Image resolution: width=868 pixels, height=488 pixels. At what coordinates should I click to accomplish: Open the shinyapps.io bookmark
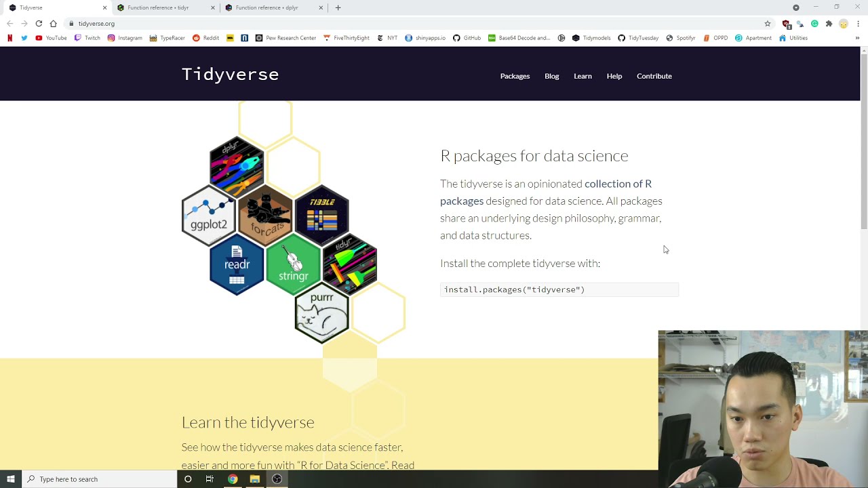point(425,38)
